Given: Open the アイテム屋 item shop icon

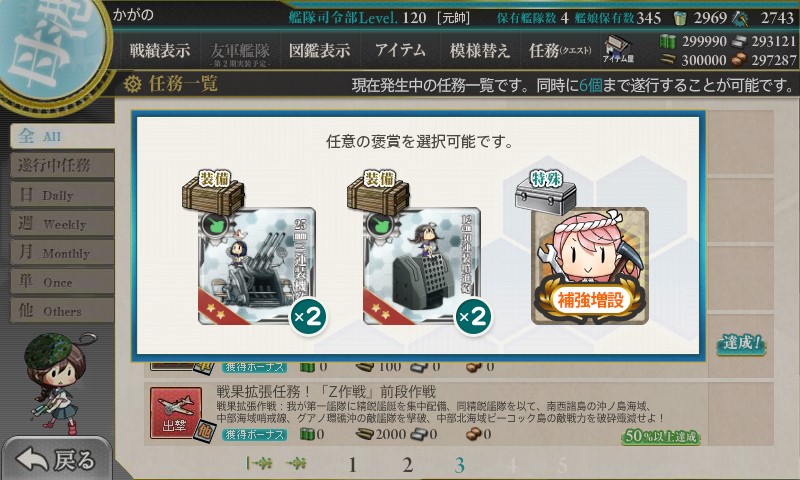Looking at the screenshot, I should [618, 49].
